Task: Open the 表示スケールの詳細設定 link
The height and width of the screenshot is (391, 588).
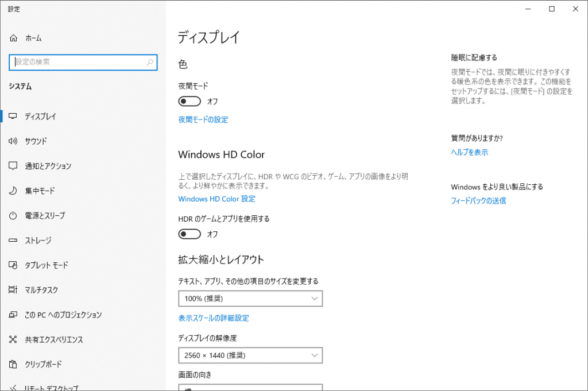Action: coord(214,318)
